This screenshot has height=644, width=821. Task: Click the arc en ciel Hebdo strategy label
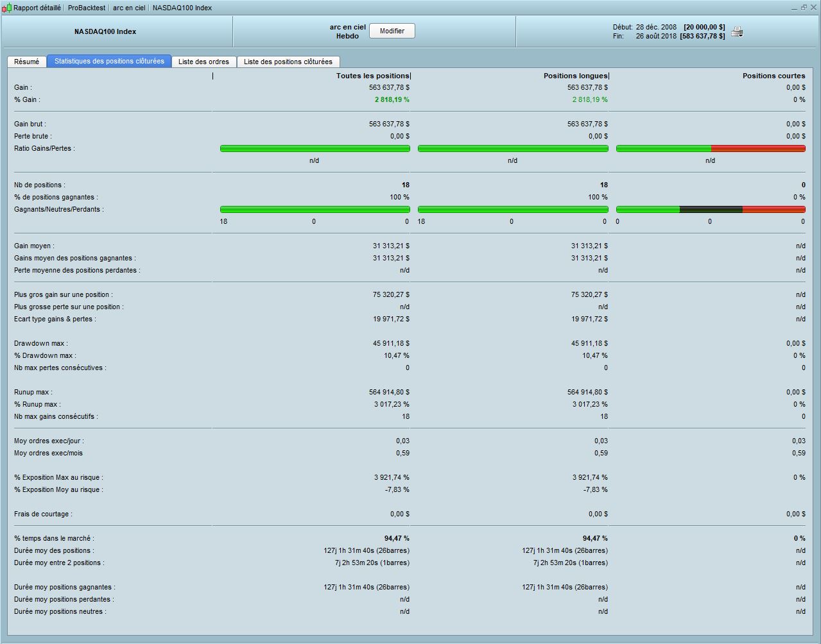click(347, 31)
